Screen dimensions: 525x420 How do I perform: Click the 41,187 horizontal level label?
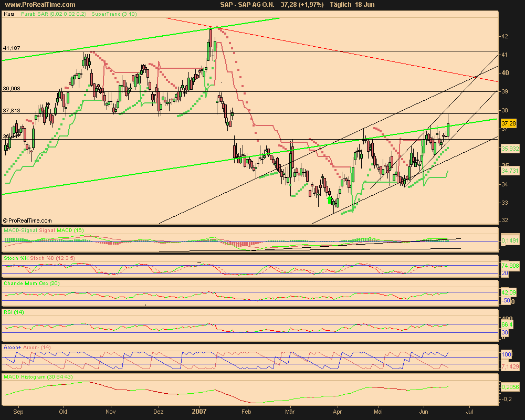(x=12, y=48)
